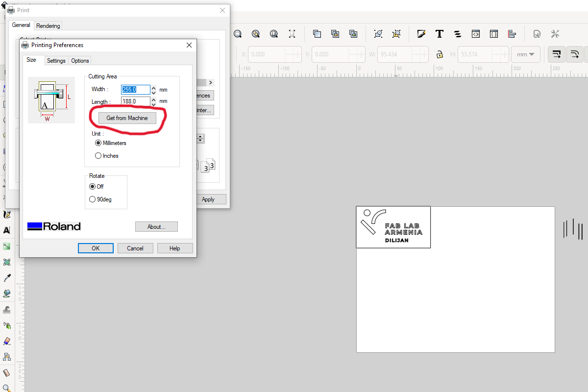This screenshot has height=392, width=588.
Task: Select the Calligraphy pen tool
Action: (x=7, y=215)
